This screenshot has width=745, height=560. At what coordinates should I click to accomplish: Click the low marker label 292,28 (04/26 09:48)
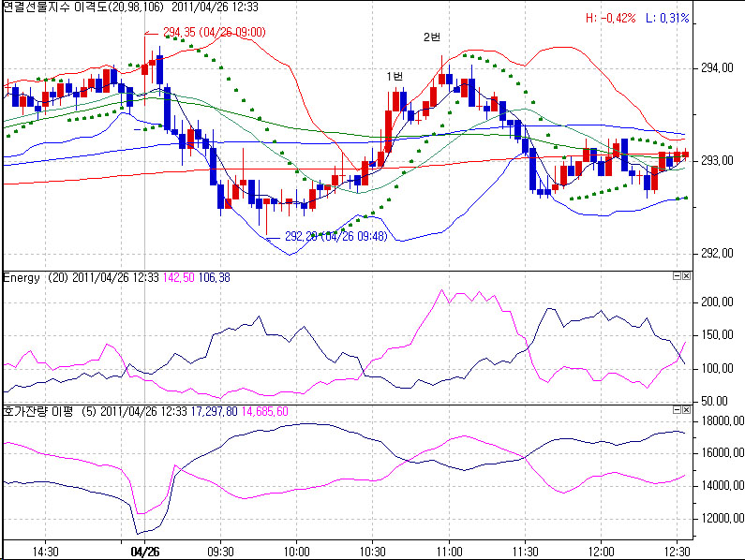[x=335, y=236]
